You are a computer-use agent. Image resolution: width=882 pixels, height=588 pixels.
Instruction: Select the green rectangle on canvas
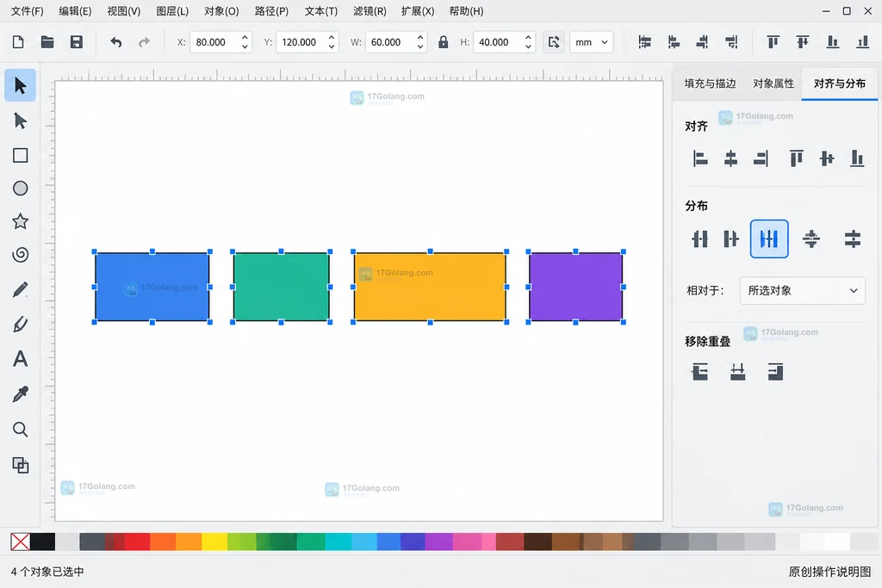tap(282, 287)
